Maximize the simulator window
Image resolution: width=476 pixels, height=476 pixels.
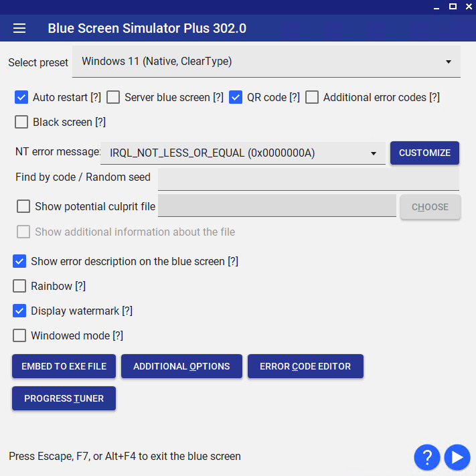coord(453,7)
